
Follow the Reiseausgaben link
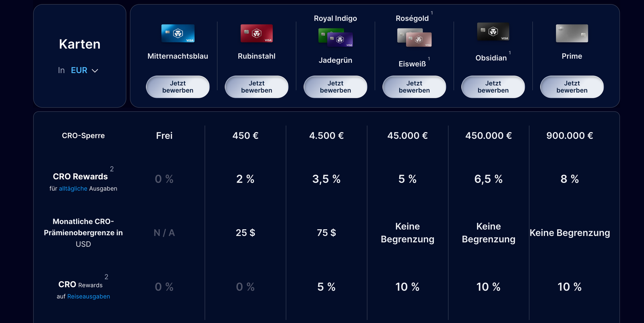pos(89,296)
